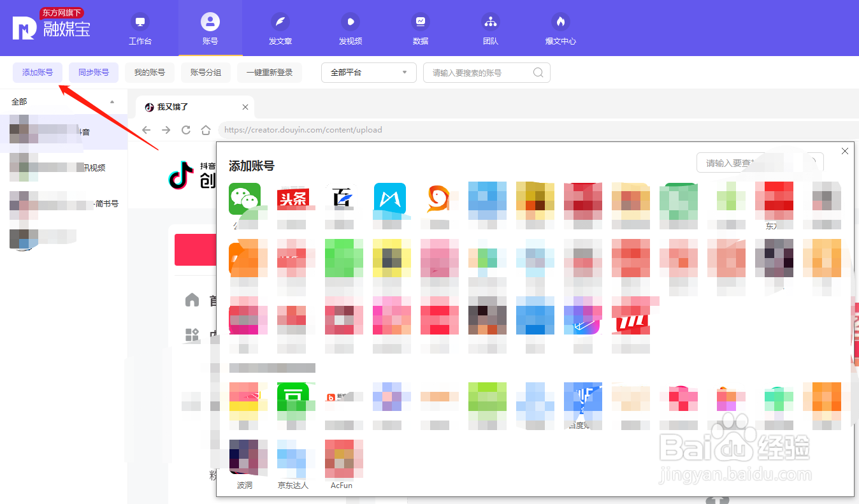The image size is (859, 504).
Task: Click the 添加账号 button
Action: [38, 73]
